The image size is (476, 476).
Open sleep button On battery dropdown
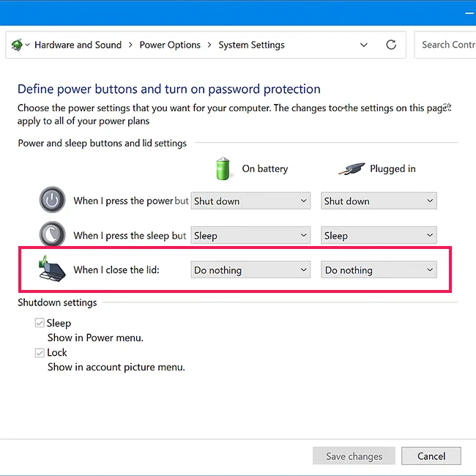coord(250,235)
